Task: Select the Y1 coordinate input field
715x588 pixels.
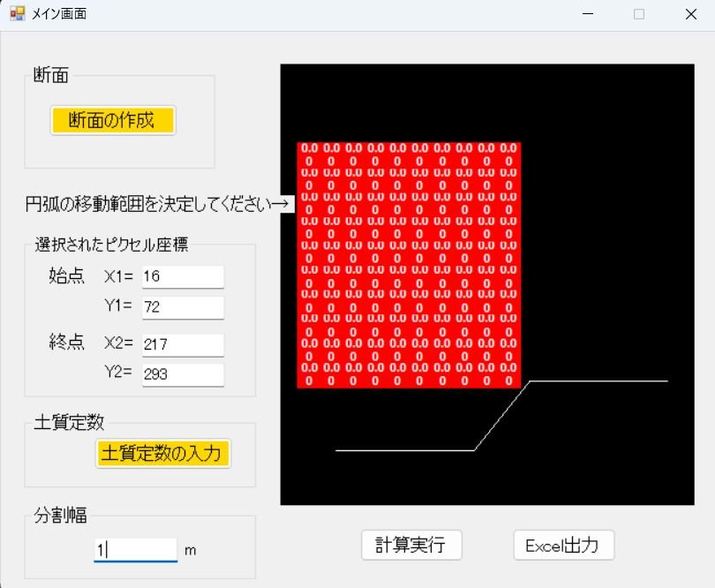Action: (x=183, y=307)
